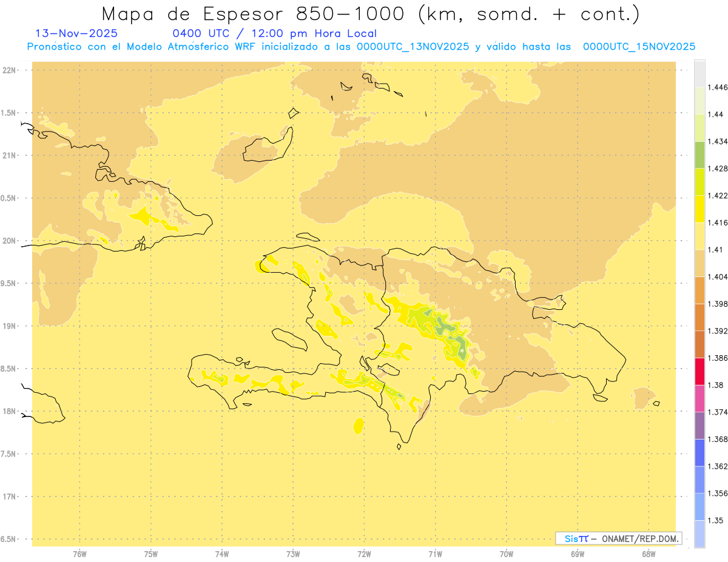Select the red 1.38–1.386 legend swatch
The width and height of the screenshot is (728, 562).
click(699, 371)
